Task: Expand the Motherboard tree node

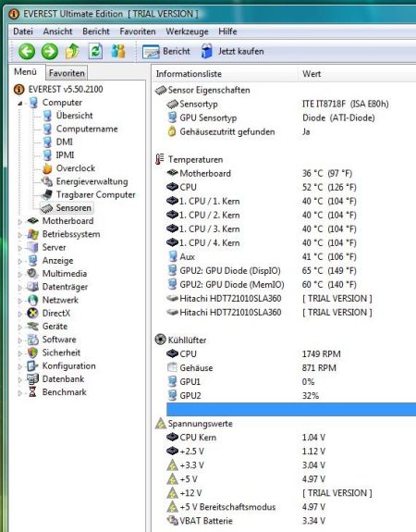Action: pos(20,221)
